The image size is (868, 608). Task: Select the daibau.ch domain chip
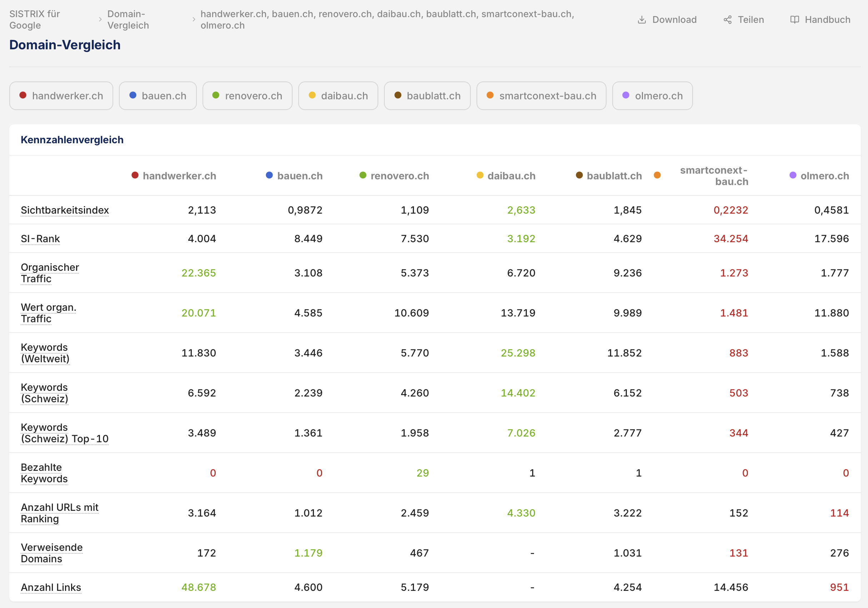pos(338,96)
